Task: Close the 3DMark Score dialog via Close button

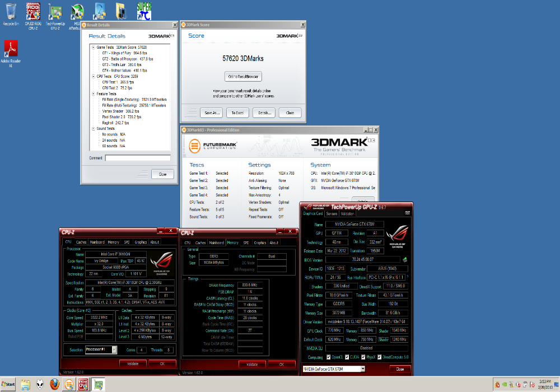Action: click(x=290, y=113)
